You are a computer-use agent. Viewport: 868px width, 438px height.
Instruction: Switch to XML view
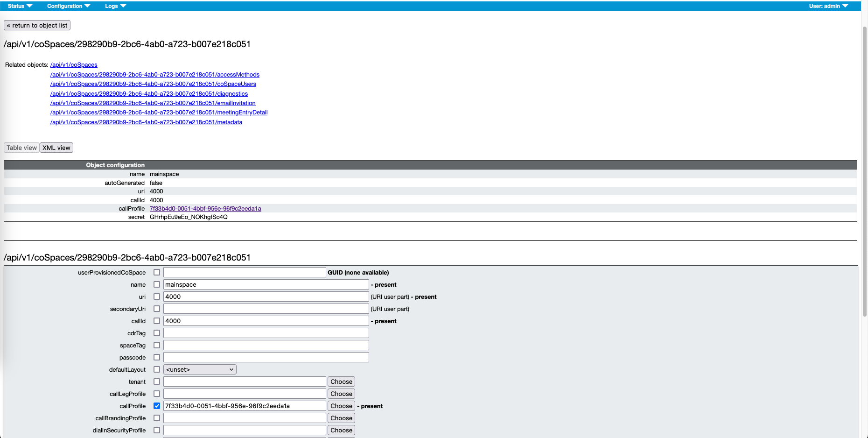tap(56, 148)
